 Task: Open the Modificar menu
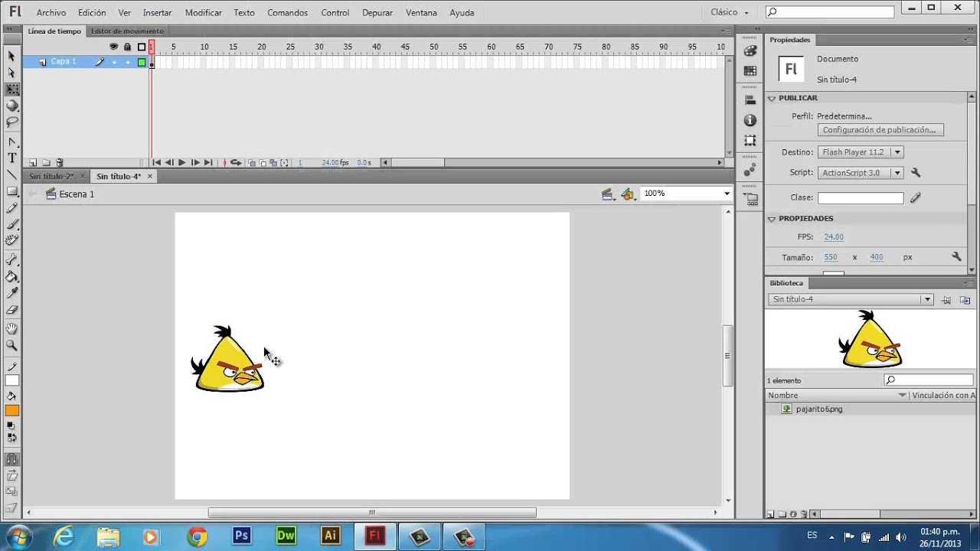pos(204,13)
